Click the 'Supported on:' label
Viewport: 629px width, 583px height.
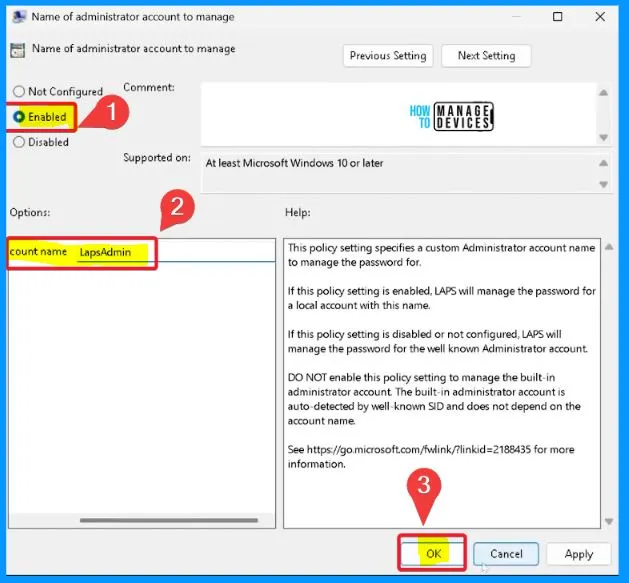point(157,158)
